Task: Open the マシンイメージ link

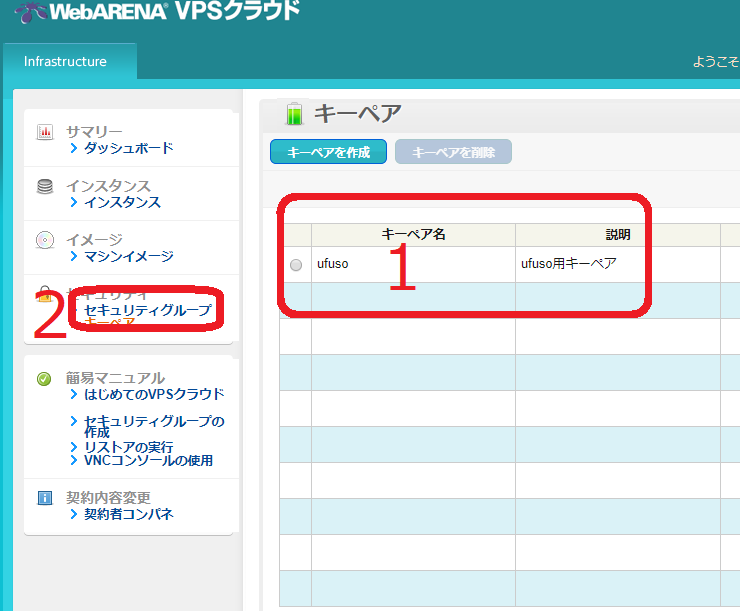Action: coord(128,256)
